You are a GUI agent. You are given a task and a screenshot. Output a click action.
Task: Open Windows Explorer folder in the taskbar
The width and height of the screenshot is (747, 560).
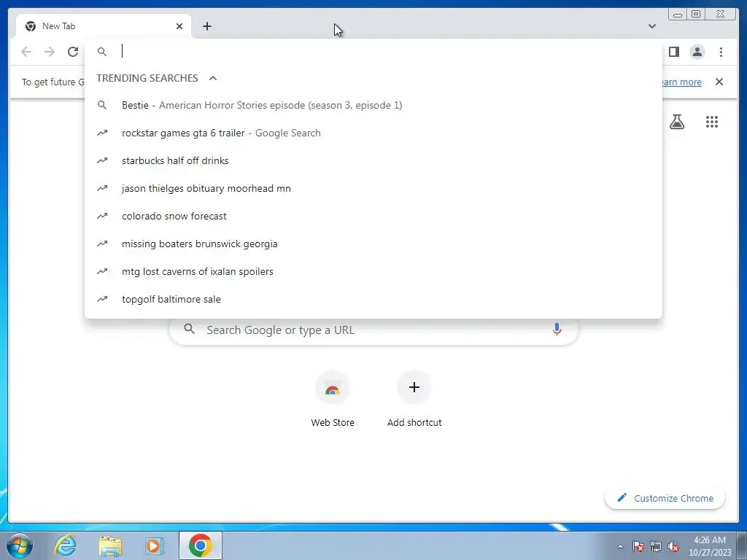[110, 545]
